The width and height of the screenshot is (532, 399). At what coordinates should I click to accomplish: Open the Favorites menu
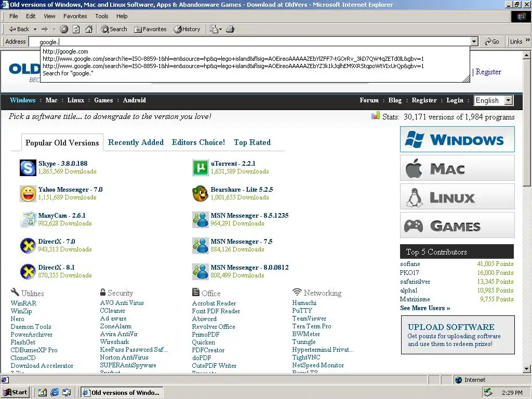coord(75,16)
